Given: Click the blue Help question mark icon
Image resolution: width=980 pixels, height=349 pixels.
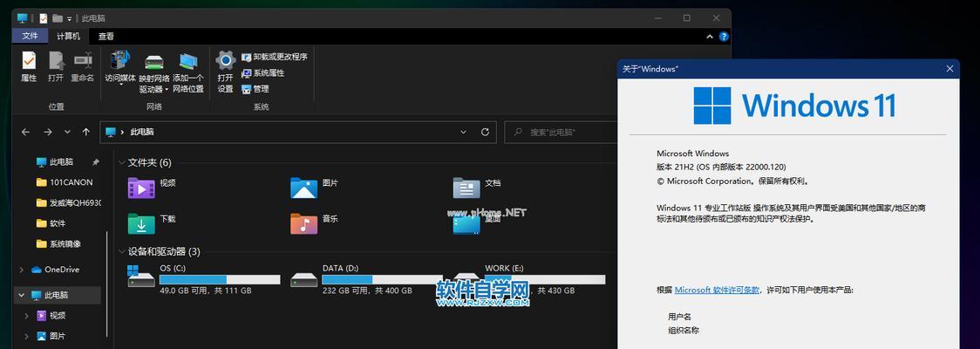Looking at the screenshot, I should pyautogui.click(x=724, y=37).
